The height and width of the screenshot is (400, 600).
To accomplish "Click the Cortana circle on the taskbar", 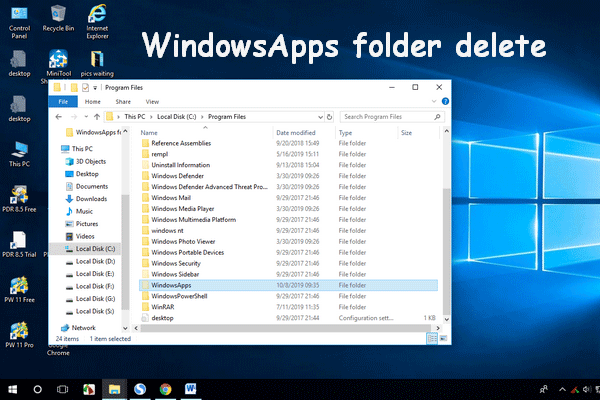I will pos(38,388).
